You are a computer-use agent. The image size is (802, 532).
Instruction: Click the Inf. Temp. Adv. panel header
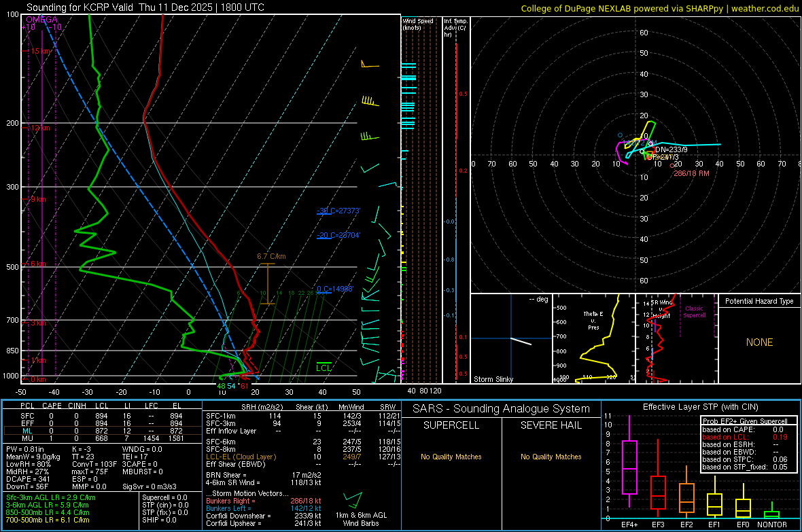coord(455,28)
